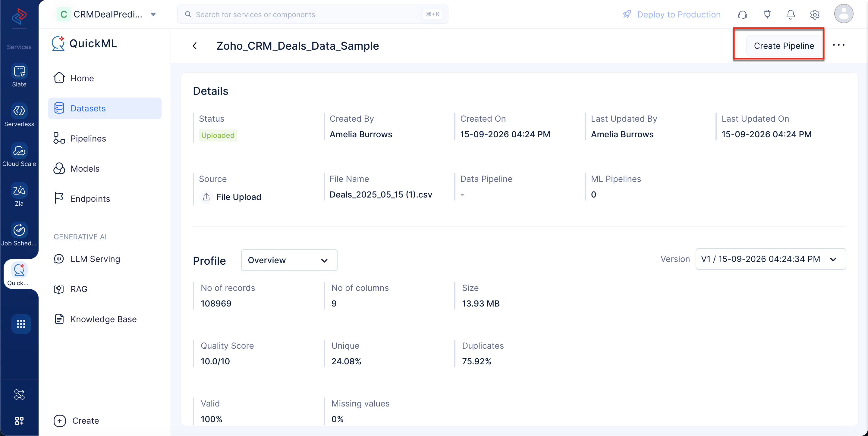Open the Zia service
The image size is (868, 436).
pyautogui.click(x=19, y=194)
